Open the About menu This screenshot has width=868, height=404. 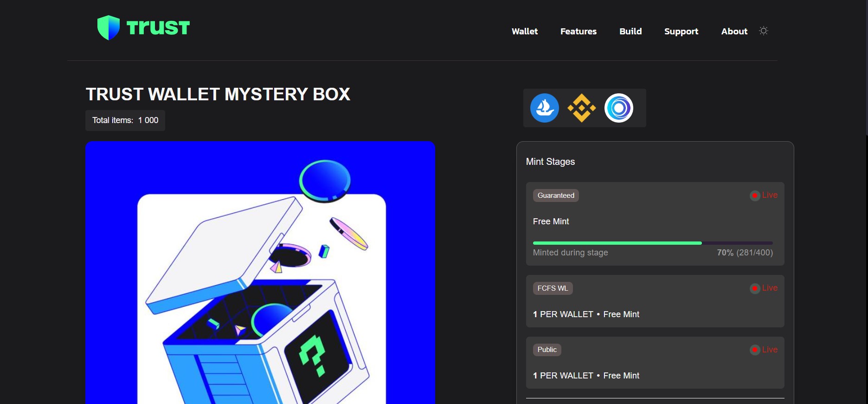tap(734, 31)
